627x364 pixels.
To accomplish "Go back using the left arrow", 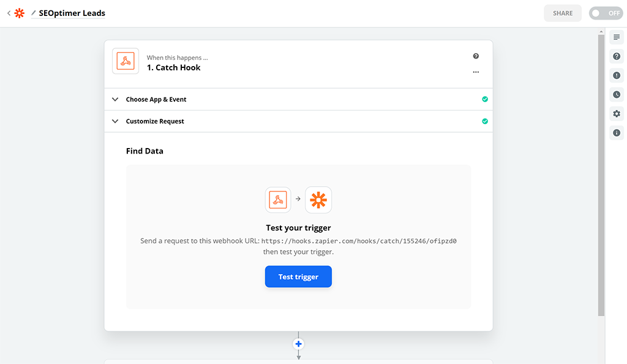I will pyautogui.click(x=9, y=13).
